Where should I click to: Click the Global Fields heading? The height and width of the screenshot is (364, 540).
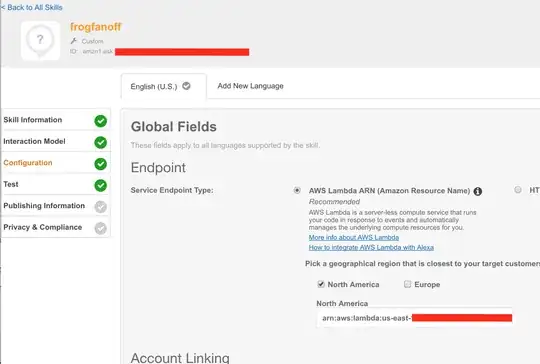pos(174,127)
